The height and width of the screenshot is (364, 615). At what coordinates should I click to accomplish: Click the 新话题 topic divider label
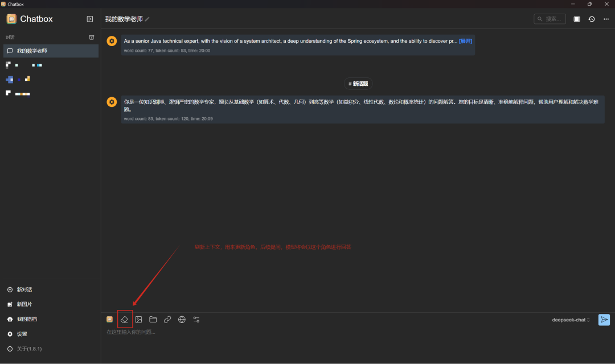click(358, 84)
